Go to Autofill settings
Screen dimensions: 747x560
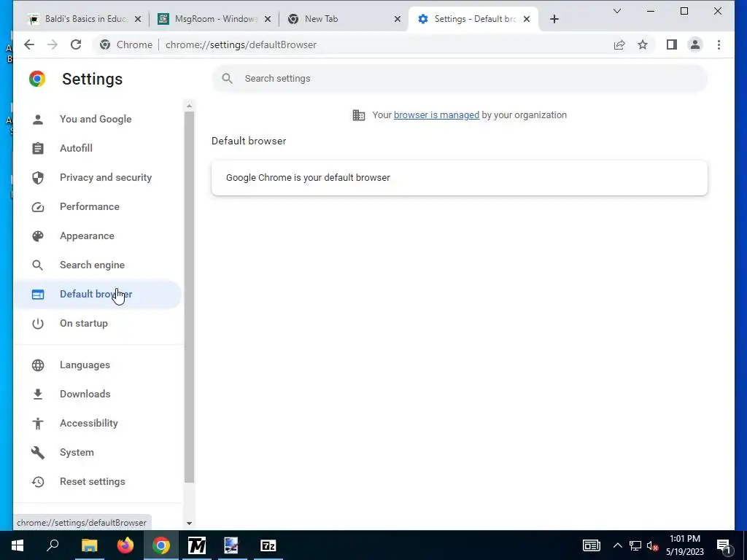coord(97,148)
